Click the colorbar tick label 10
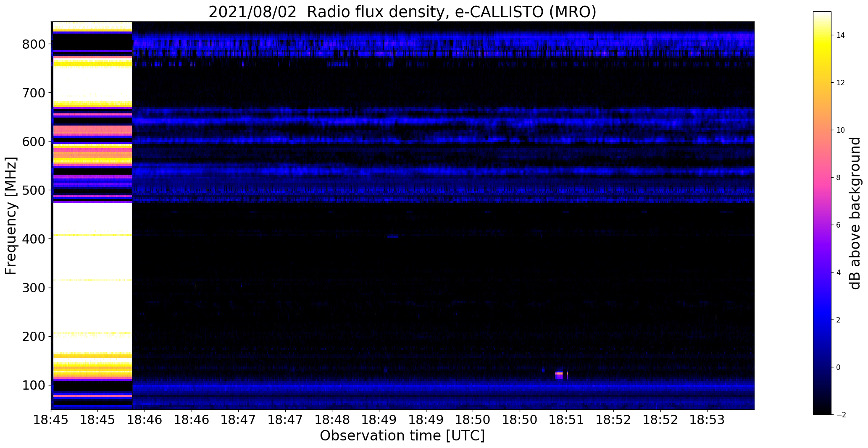Image resolution: width=868 pixels, height=448 pixels. point(841,130)
